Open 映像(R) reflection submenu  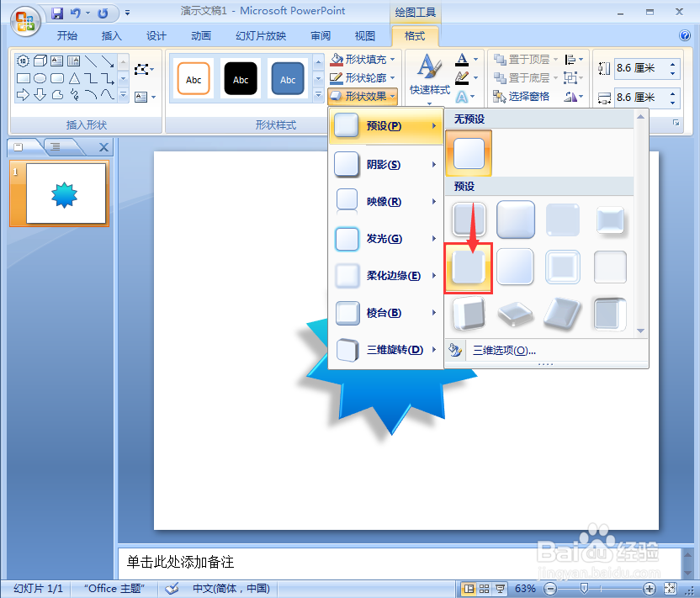385,202
